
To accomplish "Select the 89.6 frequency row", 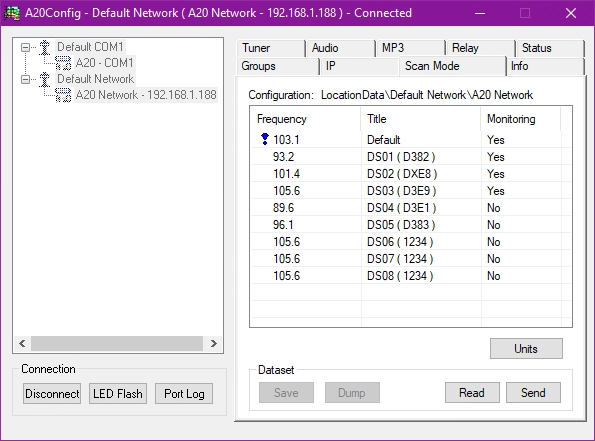I will tap(411, 208).
